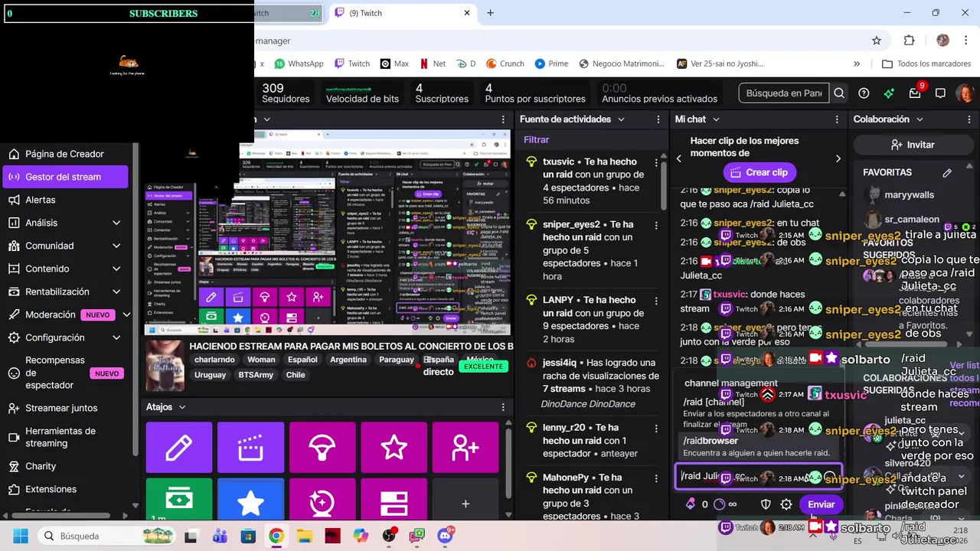This screenshot has width=980, height=551.
Task: Expand the Análisis sidebar section
Action: pyautogui.click(x=116, y=223)
